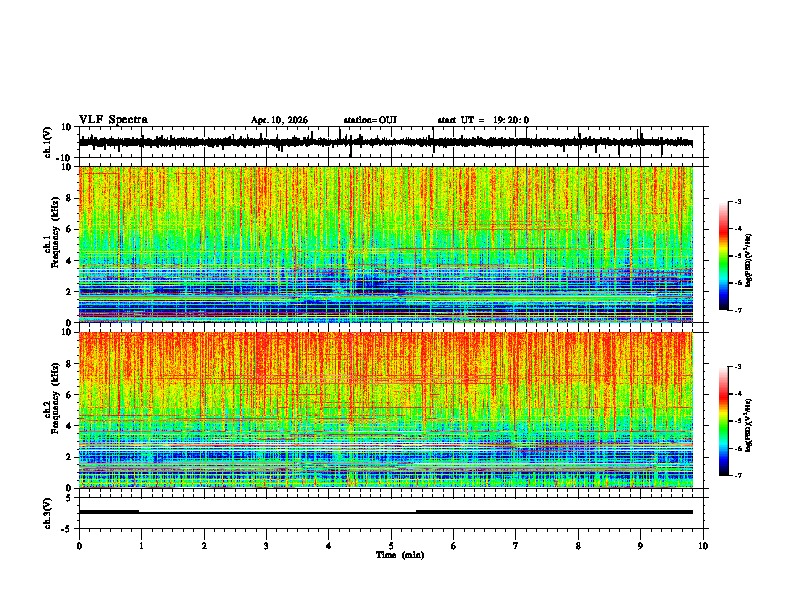Click the 'ch.1(V)' waveform axis label
This screenshot has height=612, width=792.
(48, 142)
